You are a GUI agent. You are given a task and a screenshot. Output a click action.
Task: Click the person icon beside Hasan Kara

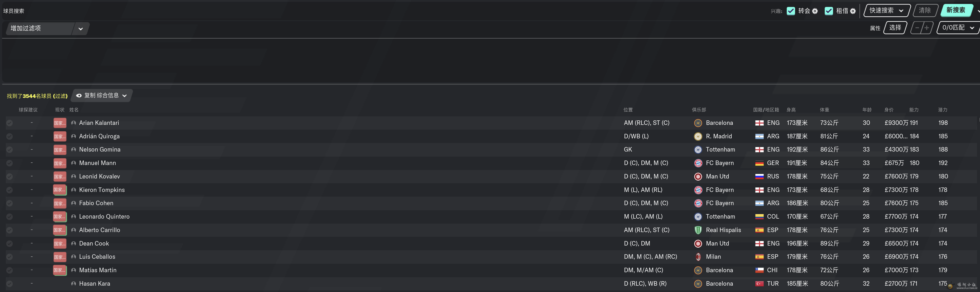pyautogui.click(x=73, y=284)
